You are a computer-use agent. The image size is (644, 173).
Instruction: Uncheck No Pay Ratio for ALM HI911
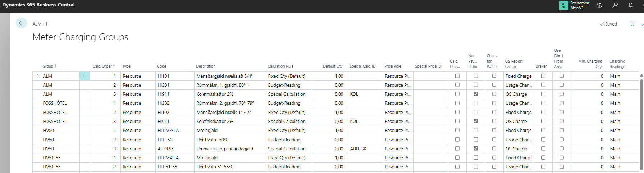[475, 94]
